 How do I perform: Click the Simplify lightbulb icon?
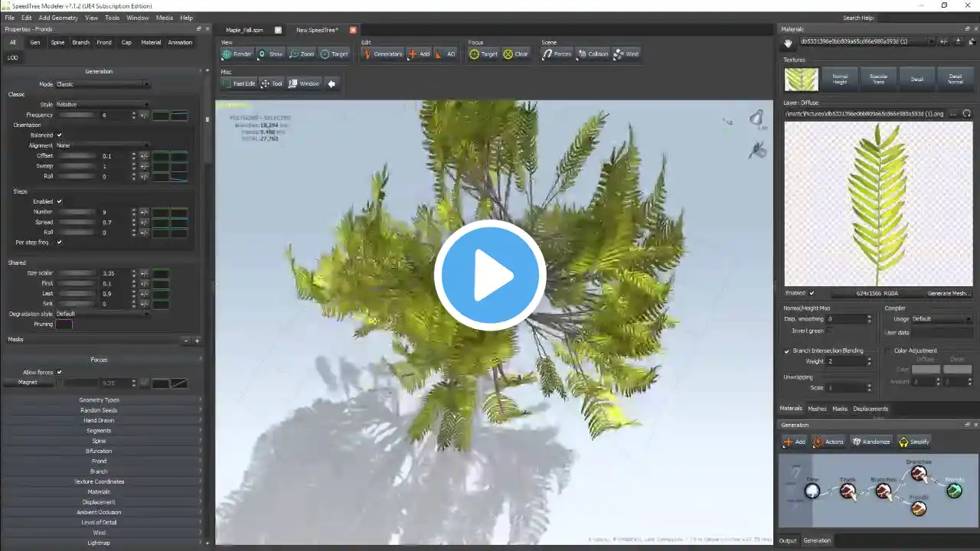click(x=903, y=442)
